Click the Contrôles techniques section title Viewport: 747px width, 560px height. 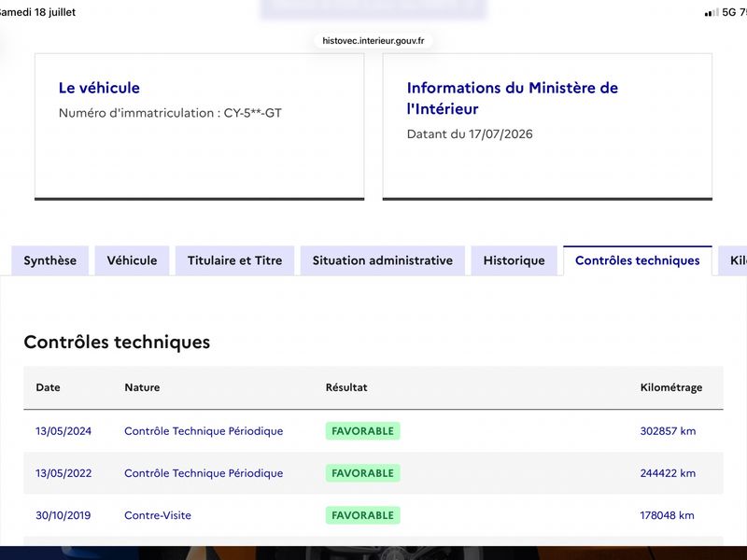[117, 342]
